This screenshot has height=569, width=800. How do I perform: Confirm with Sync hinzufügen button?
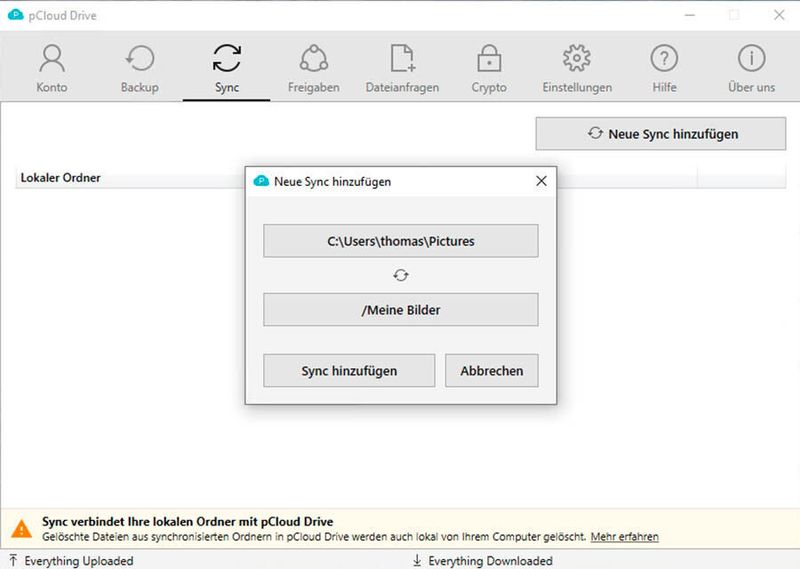[349, 370]
